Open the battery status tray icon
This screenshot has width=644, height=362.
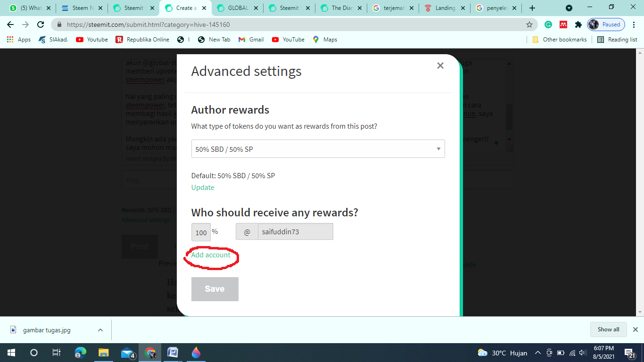561,353
